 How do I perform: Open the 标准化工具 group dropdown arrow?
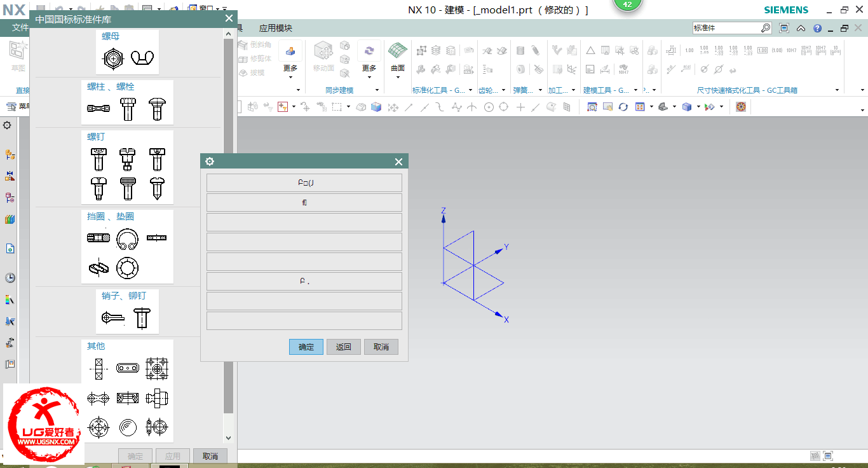[x=471, y=90]
